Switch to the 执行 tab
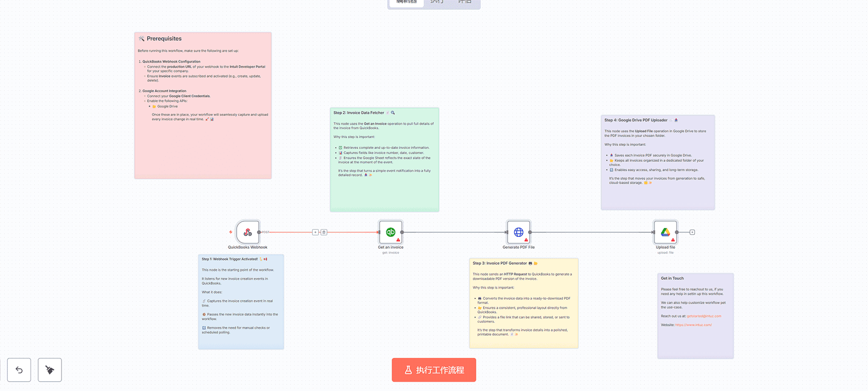Image resolution: width=868 pixels, height=391 pixels. [x=437, y=2]
